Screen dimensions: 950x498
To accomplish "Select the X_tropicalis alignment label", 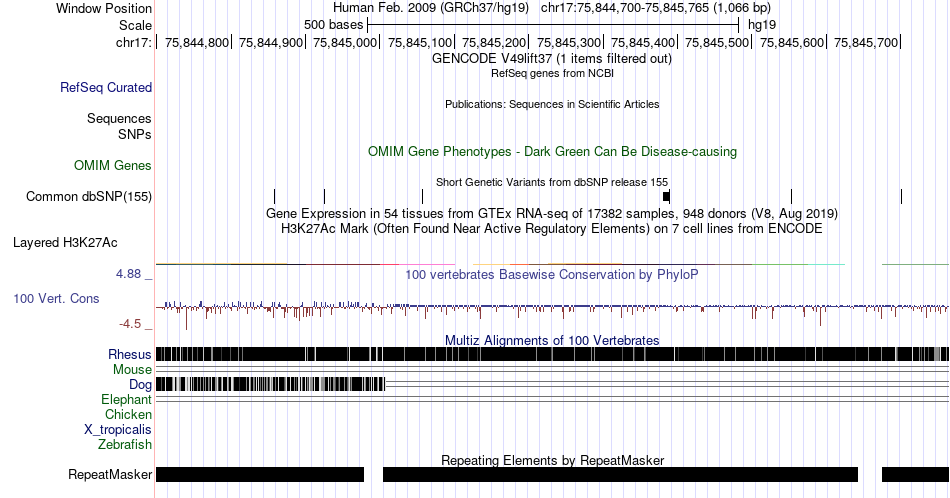I will (x=118, y=430).
